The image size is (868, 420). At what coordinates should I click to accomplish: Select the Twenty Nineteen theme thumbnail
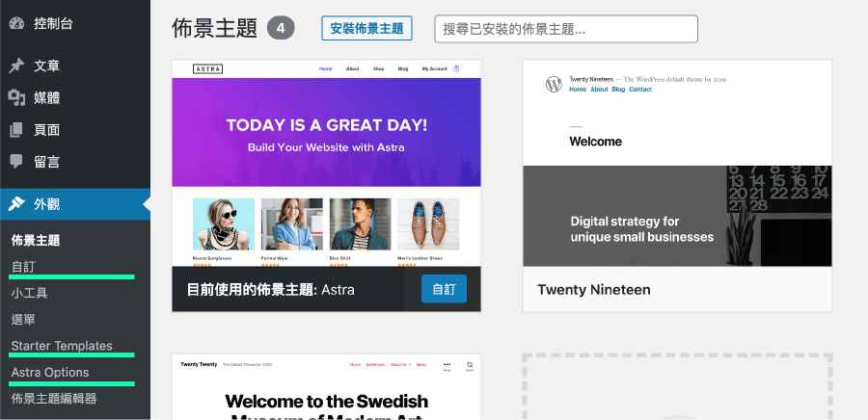point(678,163)
